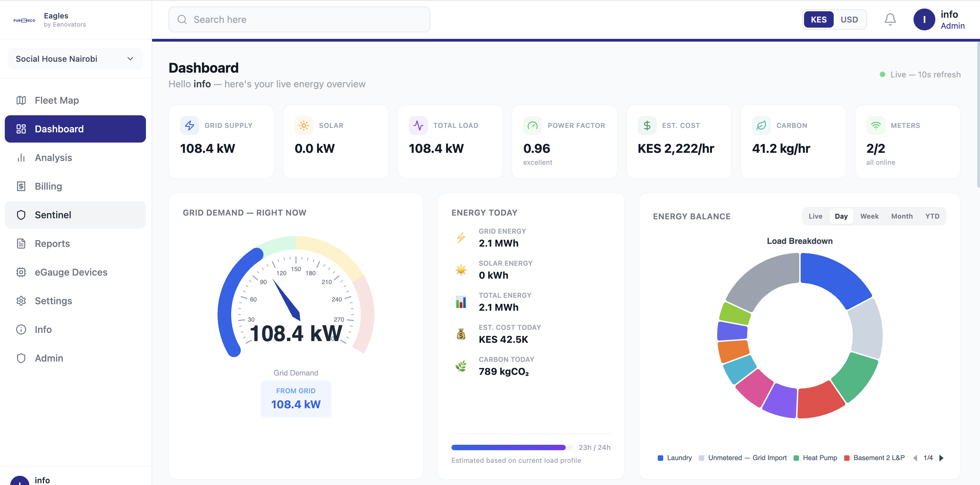Click the Heat Pump green legend swatch
This screenshot has width=980, height=485.
(x=796, y=458)
